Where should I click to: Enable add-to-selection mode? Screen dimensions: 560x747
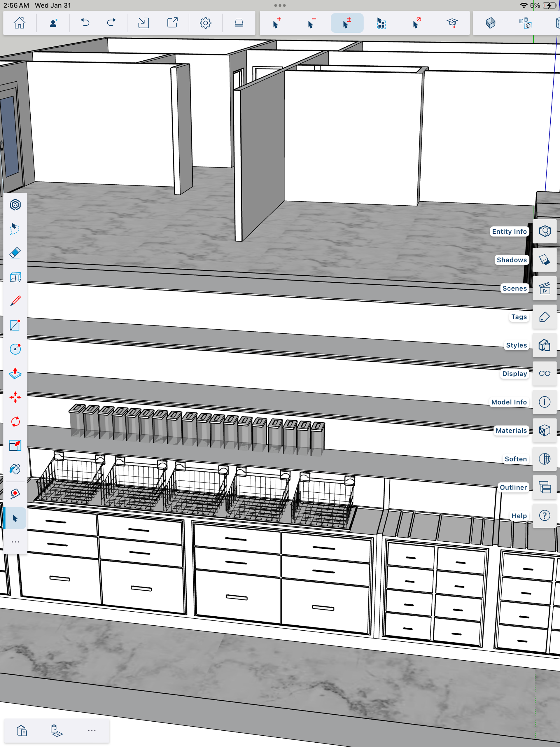click(276, 23)
